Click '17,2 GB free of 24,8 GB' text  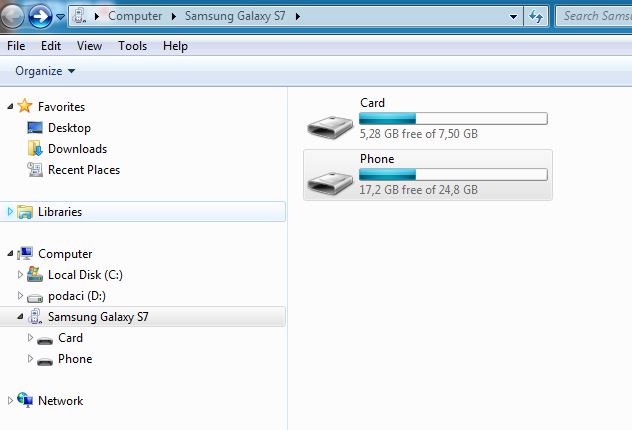click(x=419, y=189)
